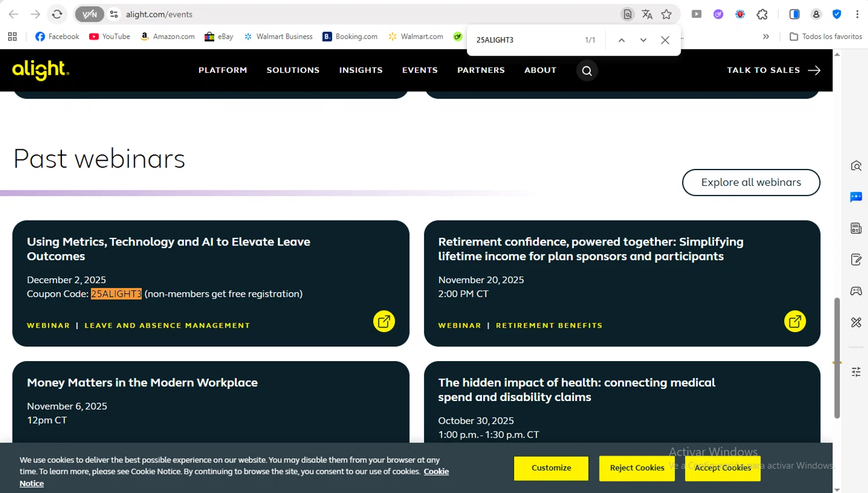This screenshot has height=493, width=868.
Task: Click the alight logo
Action: click(41, 70)
